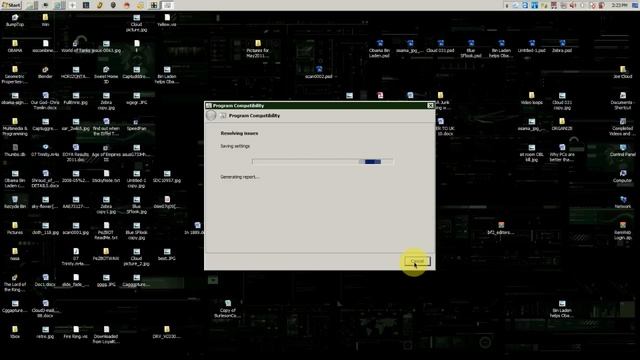Cancel the Program Compatibility troubleshooter

click(x=417, y=261)
